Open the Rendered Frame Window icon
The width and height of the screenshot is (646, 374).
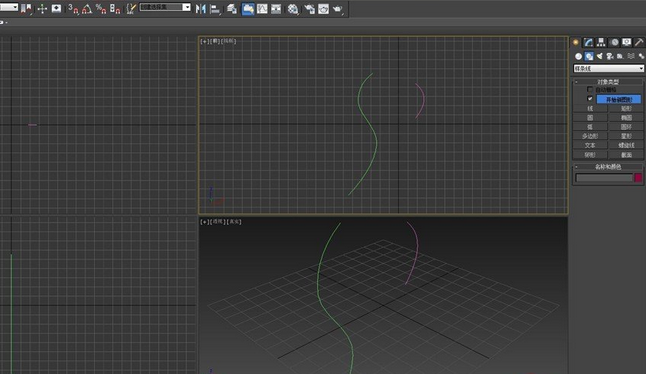323,9
